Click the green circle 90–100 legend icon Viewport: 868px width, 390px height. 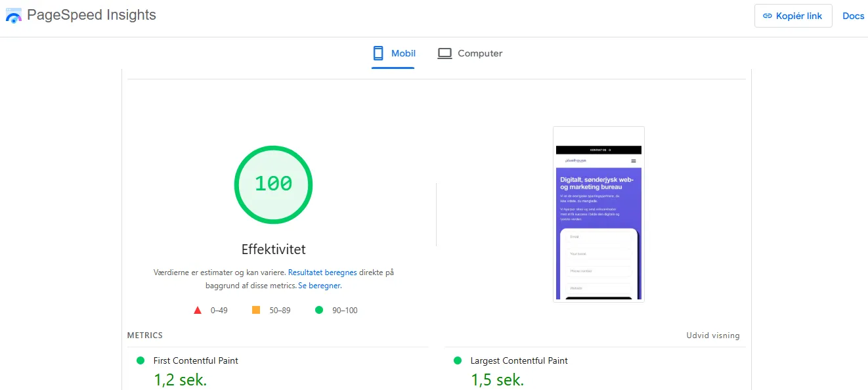[x=319, y=310]
